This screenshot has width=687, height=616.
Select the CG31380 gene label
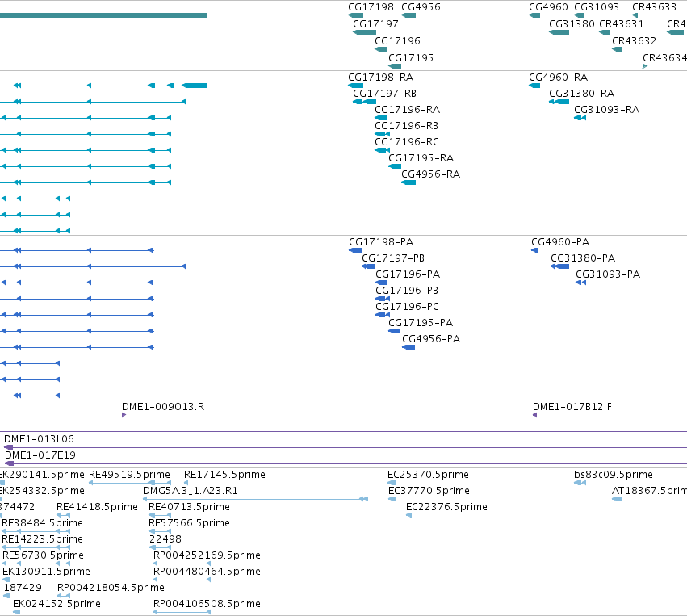tap(572, 24)
